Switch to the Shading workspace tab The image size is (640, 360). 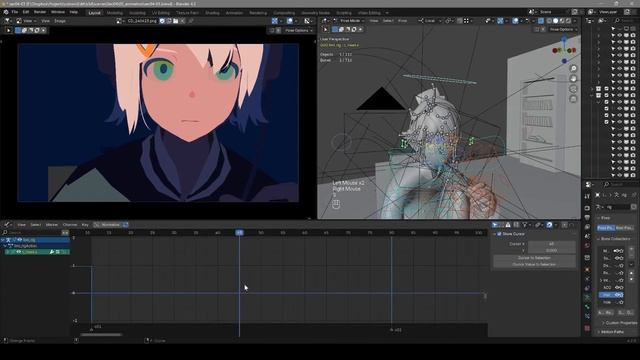[212, 13]
